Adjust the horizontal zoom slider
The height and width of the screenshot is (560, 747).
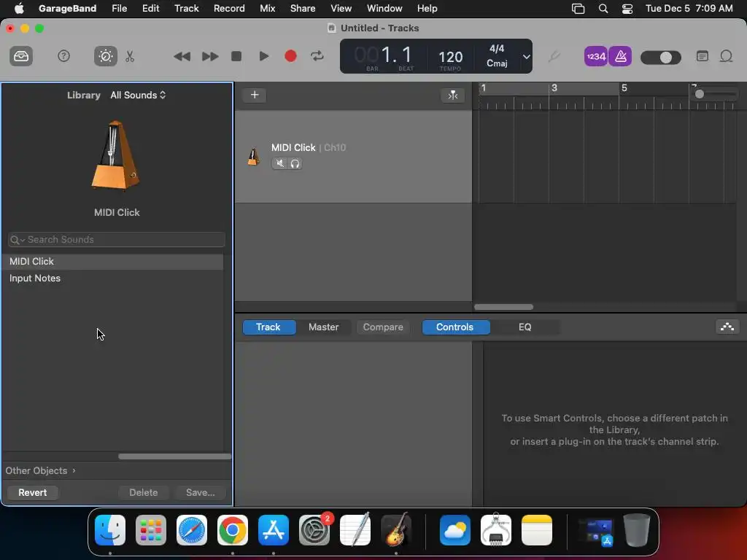click(x=716, y=94)
